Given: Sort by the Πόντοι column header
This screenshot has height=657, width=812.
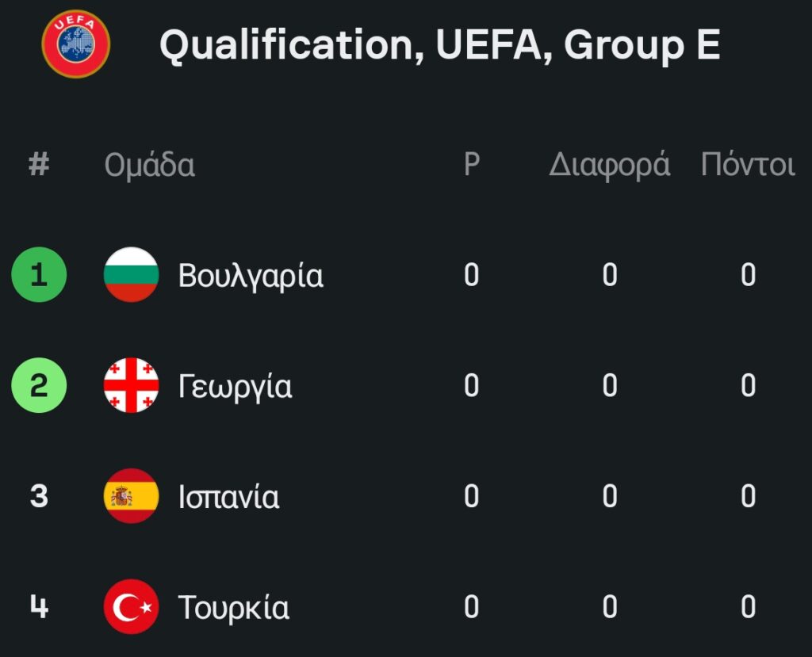Looking at the screenshot, I should click(x=747, y=165).
